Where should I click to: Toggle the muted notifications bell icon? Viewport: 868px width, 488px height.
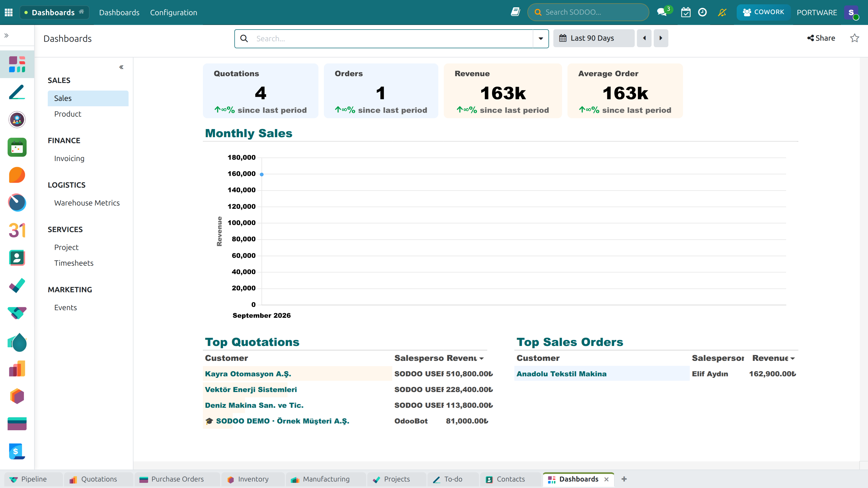(722, 12)
